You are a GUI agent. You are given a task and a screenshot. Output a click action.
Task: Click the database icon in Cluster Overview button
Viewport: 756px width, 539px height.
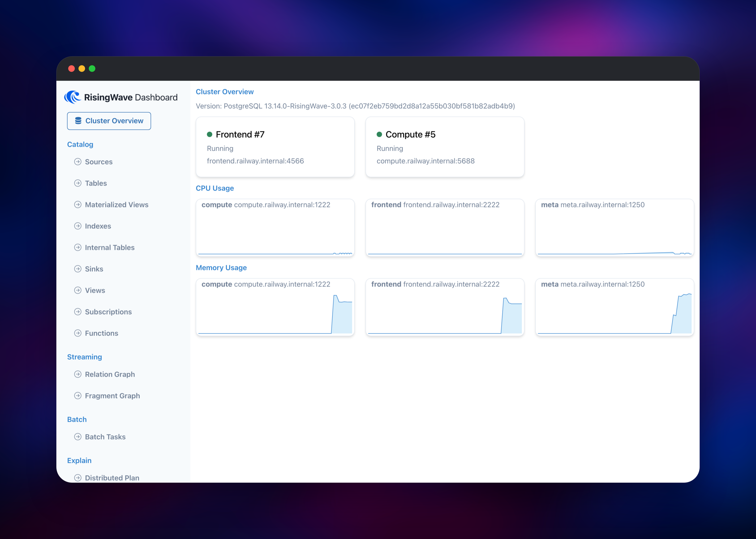[78, 121]
